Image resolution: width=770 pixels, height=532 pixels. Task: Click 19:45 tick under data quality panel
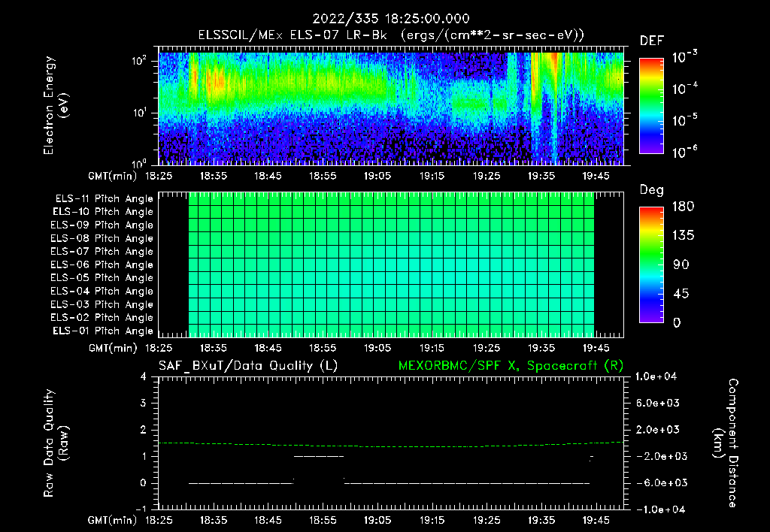point(596,520)
